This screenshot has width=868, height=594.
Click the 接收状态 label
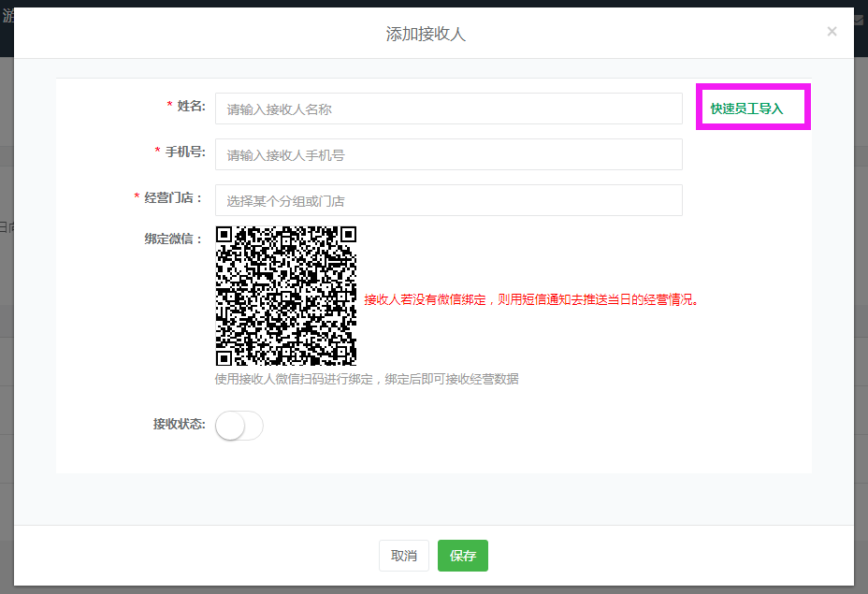point(180,424)
